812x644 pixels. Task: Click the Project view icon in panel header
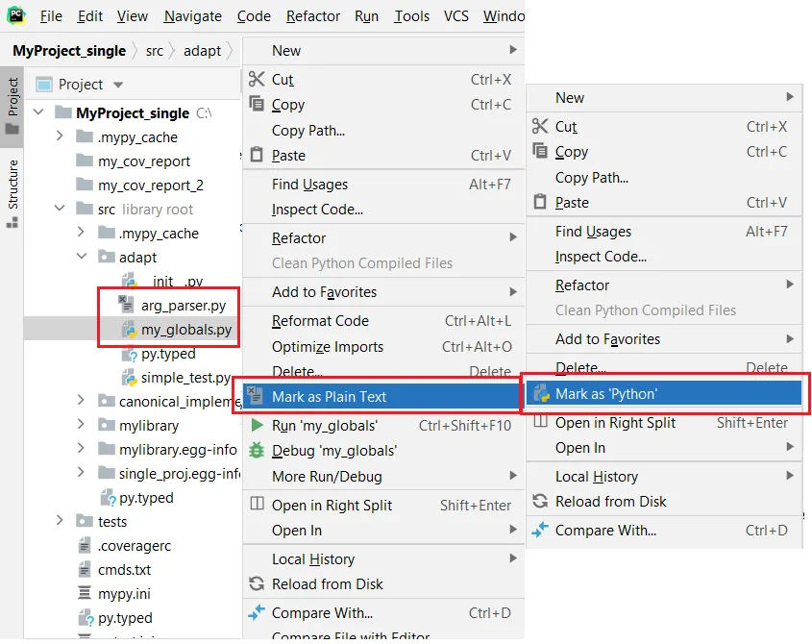coord(44,84)
